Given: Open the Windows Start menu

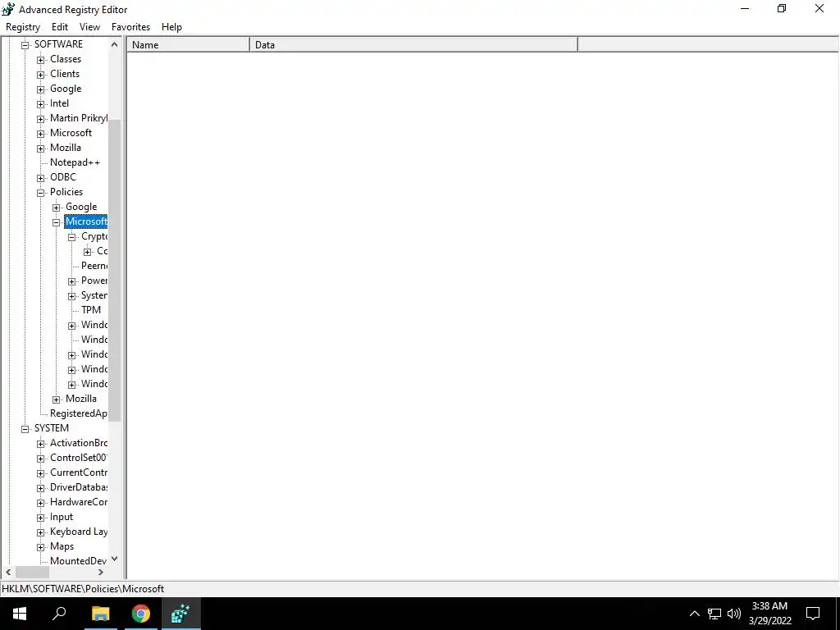Looking at the screenshot, I should point(20,614).
